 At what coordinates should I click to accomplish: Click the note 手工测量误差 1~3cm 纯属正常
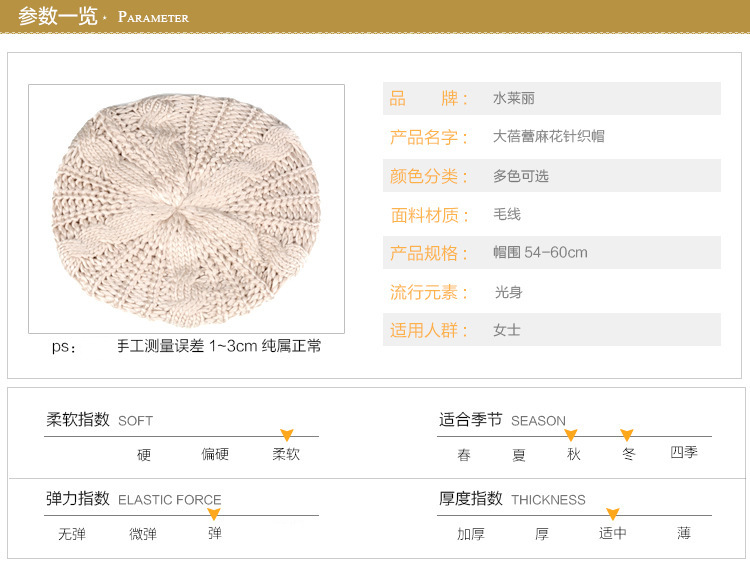(x=219, y=345)
